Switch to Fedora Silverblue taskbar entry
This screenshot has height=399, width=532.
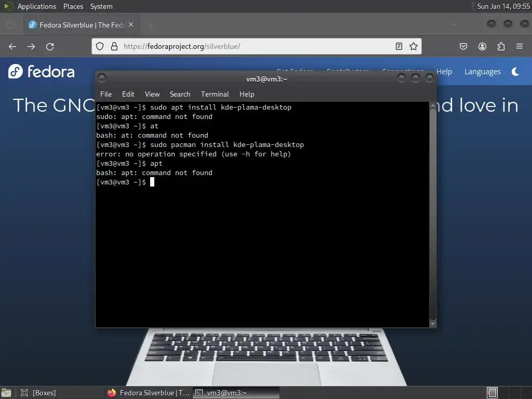[x=149, y=393]
